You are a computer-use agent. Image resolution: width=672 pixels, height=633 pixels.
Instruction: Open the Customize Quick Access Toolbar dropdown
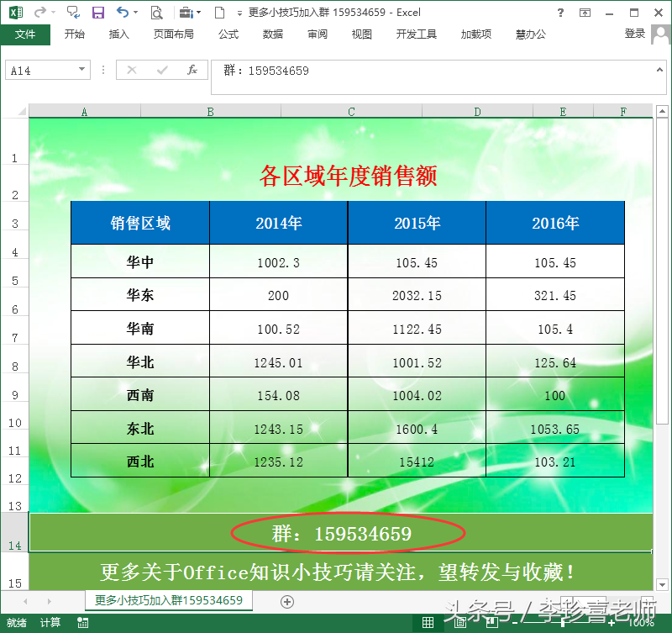(239, 13)
